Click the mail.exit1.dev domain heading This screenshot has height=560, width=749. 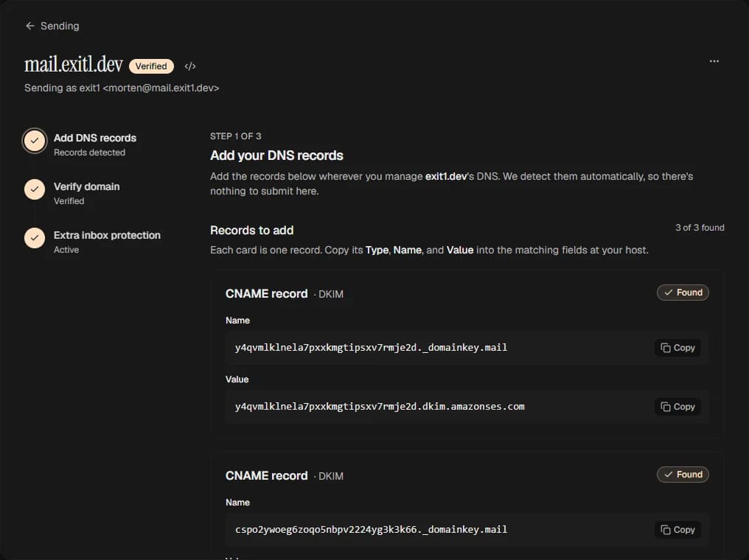[74, 64]
